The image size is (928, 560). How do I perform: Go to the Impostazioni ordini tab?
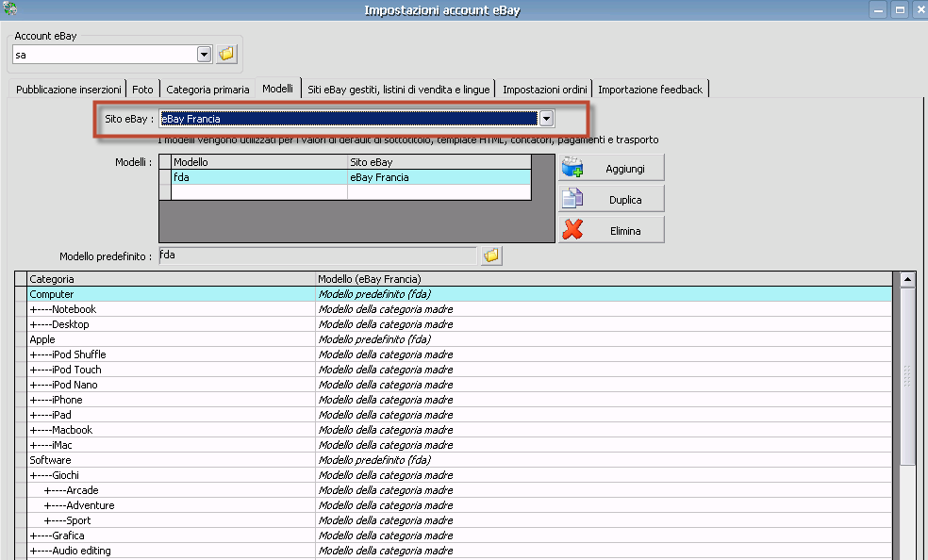click(x=545, y=90)
